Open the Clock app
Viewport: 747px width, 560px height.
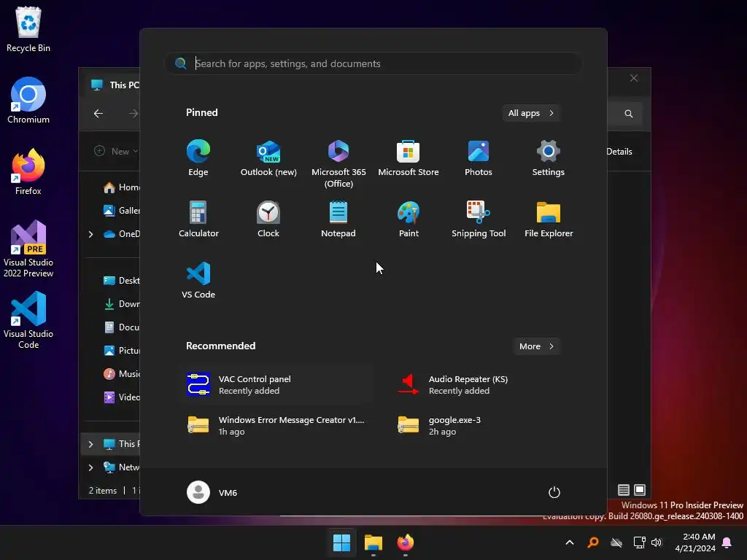(268, 219)
